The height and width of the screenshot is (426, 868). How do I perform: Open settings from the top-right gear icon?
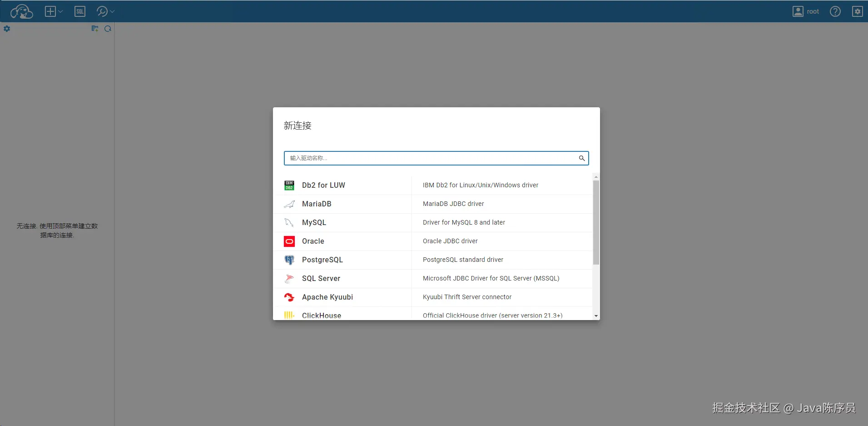coord(857,11)
